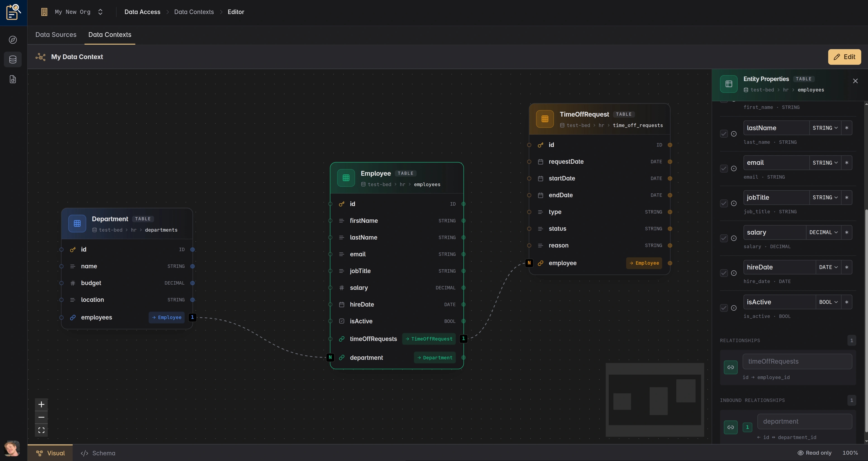Click the asterisk button next to isActive
The width and height of the screenshot is (868, 461).
tap(847, 302)
